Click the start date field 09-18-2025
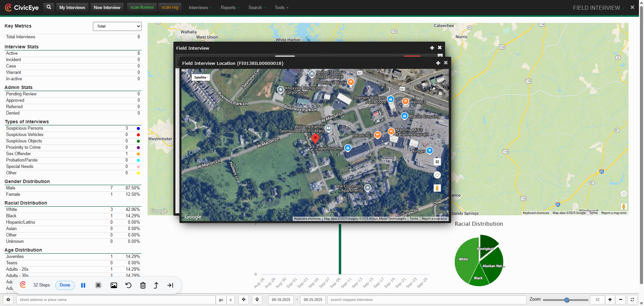This screenshot has height=306, width=644. (x=281, y=300)
